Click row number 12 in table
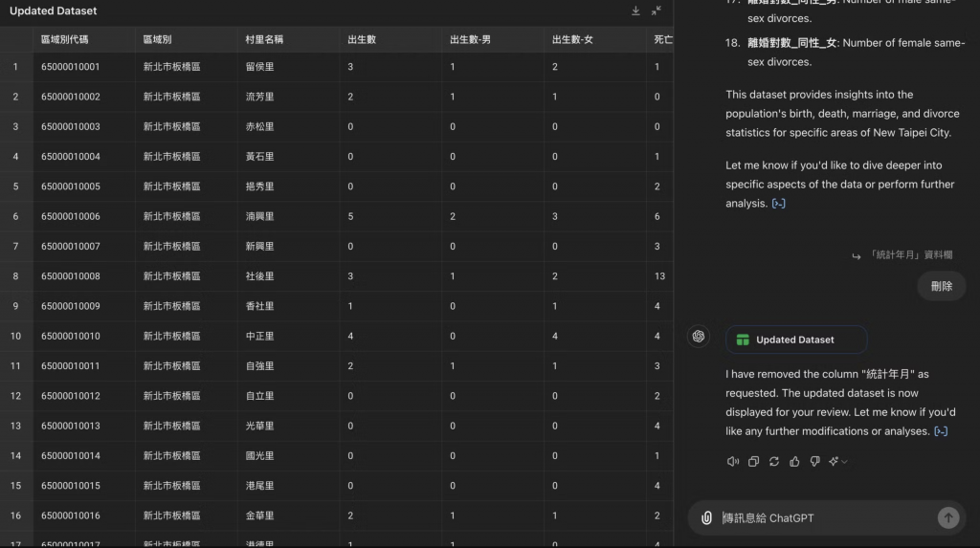980x548 pixels. point(15,396)
